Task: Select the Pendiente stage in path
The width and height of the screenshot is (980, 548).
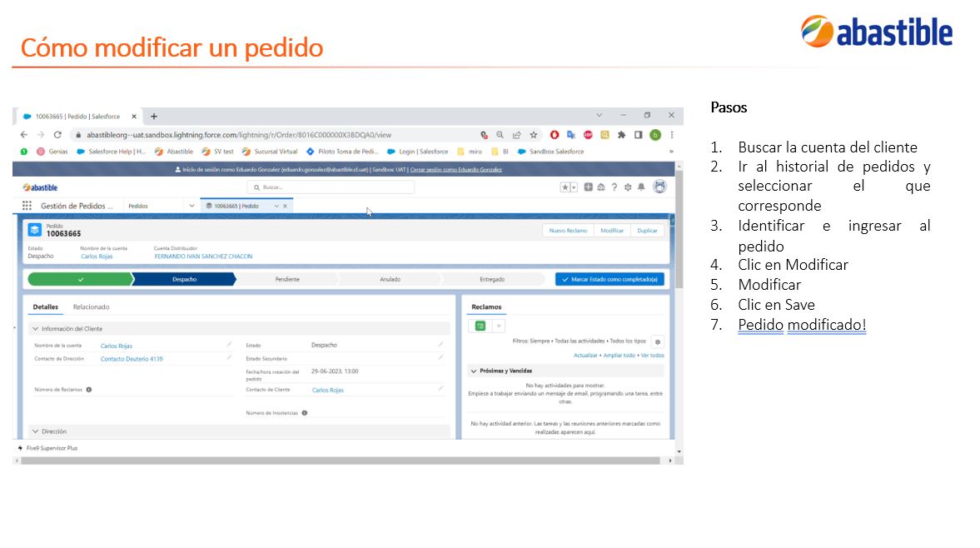Action: click(287, 279)
